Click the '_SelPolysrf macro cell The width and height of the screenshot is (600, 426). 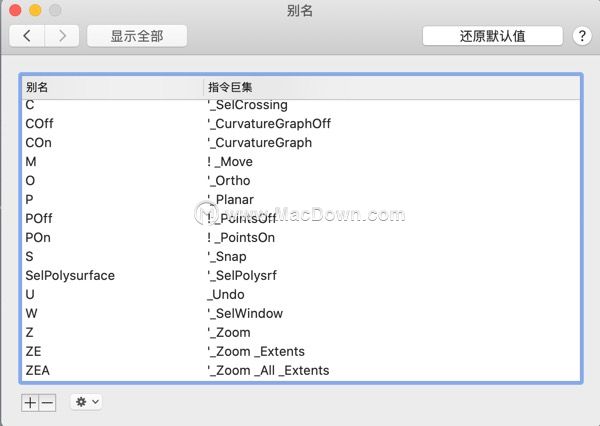pyautogui.click(x=242, y=276)
